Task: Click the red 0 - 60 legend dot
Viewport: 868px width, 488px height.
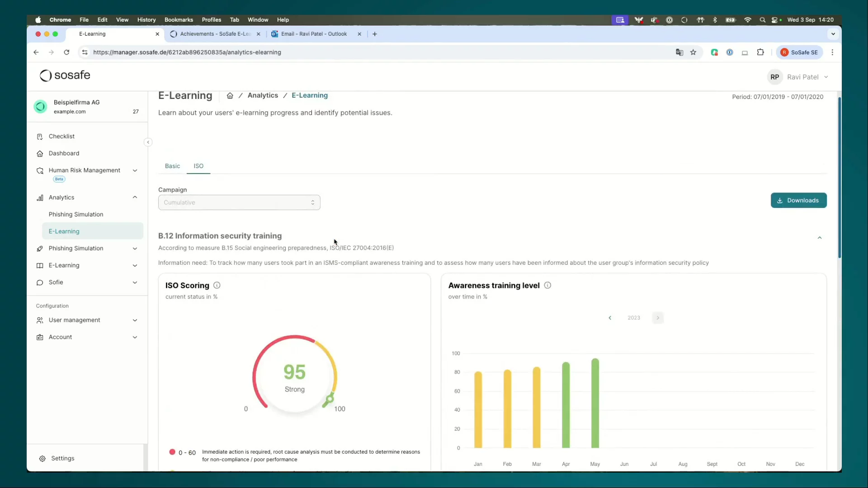Action: pos(172,452)
